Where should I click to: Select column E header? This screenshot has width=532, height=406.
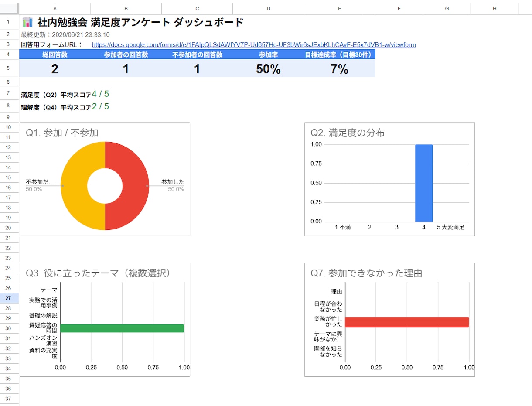click(339, 9)
